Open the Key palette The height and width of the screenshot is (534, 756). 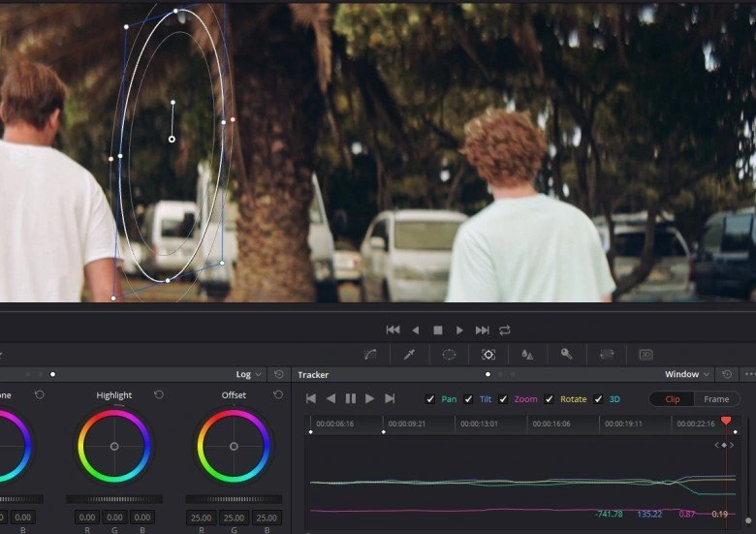click(567, 355)
